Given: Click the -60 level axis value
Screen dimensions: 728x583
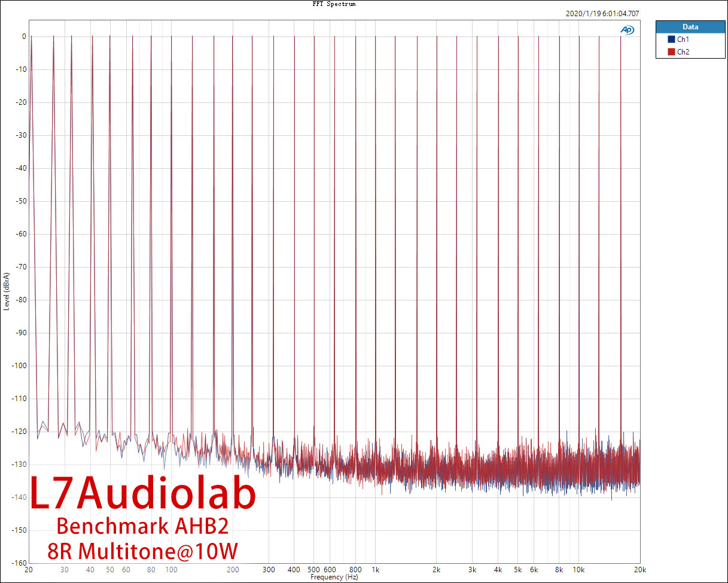Looking at the screenshot, I should [x=20, y=234].
